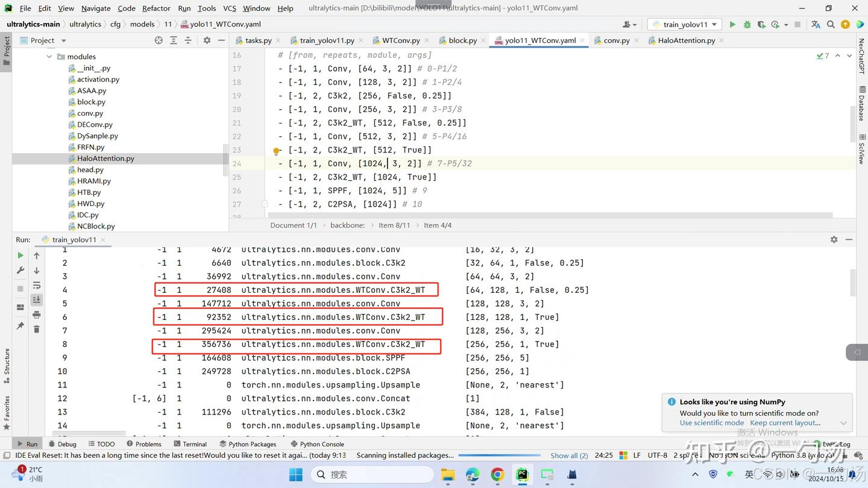Open the Project view selector dropdown
This screenshot has height=488, width=868.
point(63,40)
